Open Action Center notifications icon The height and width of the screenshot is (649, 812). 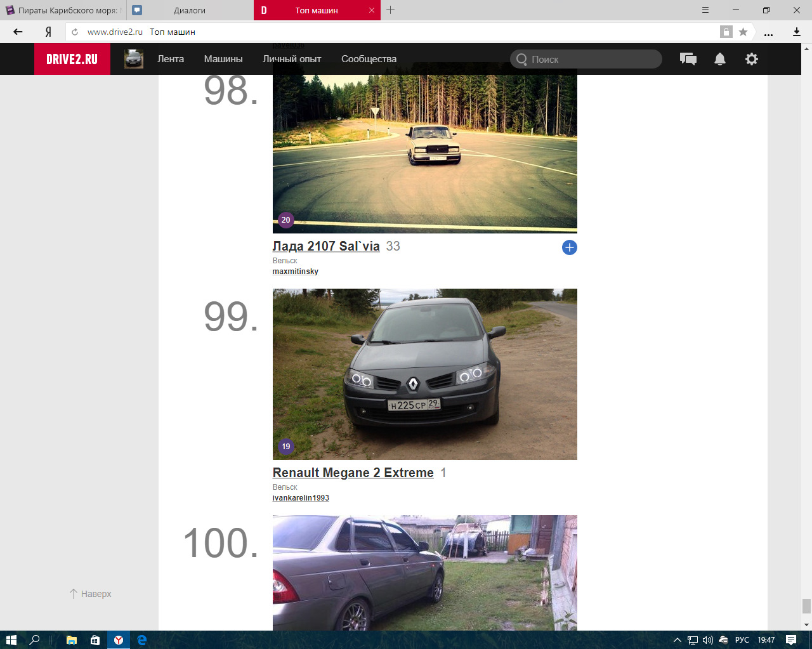[x=791, y=639]
